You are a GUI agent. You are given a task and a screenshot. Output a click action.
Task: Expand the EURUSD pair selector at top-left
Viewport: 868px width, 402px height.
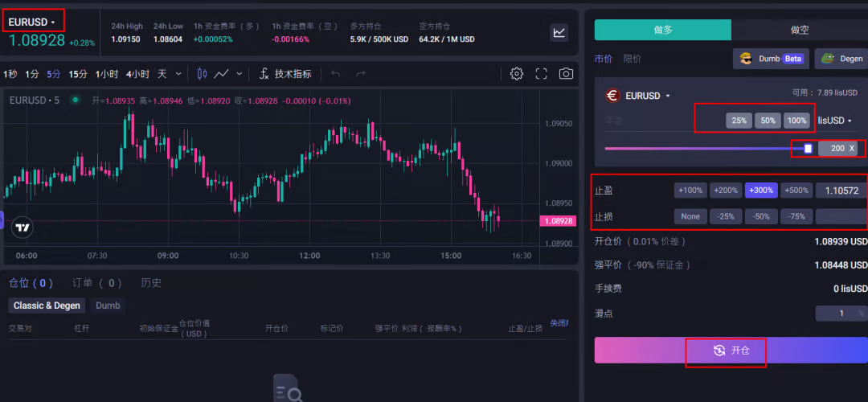pos(32,22)
